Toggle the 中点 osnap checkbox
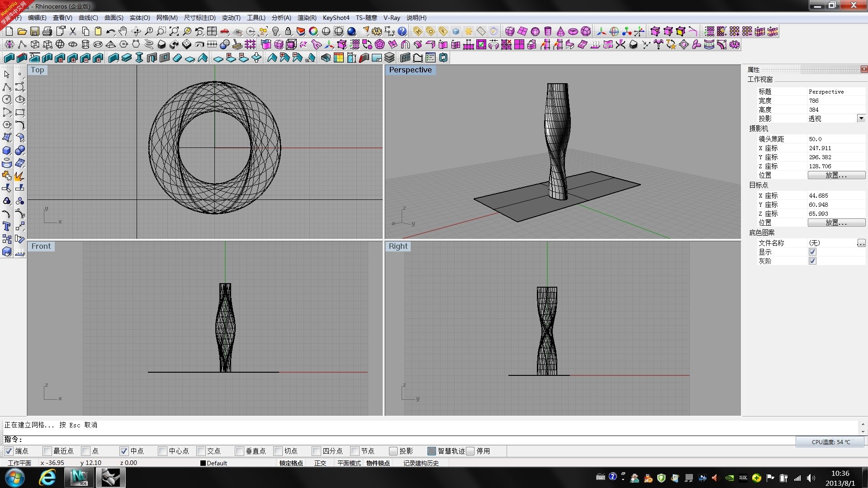 pos(124,451)
